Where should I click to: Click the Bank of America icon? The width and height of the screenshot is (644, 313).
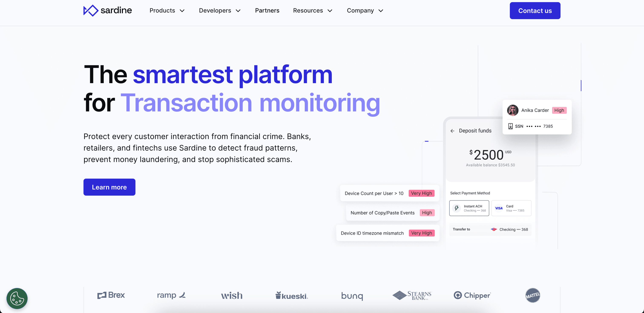click(493, 229)
